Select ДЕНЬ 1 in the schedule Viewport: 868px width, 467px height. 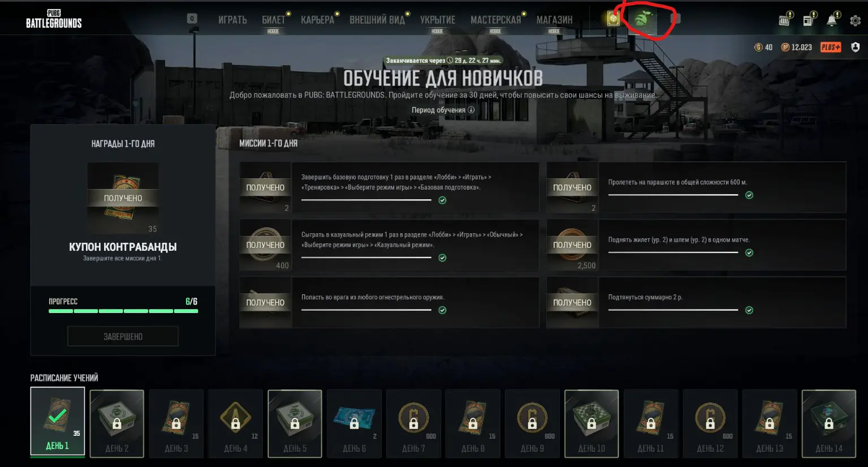(58, 422)
